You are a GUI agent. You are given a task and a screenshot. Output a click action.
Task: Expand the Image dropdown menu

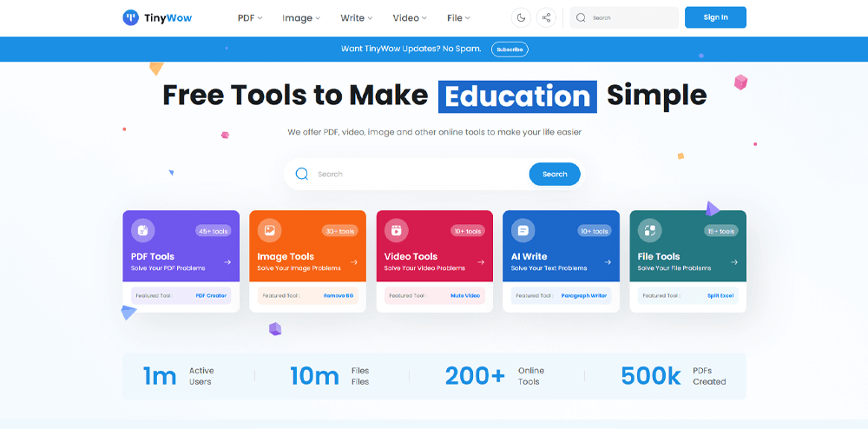coord(301,17)
